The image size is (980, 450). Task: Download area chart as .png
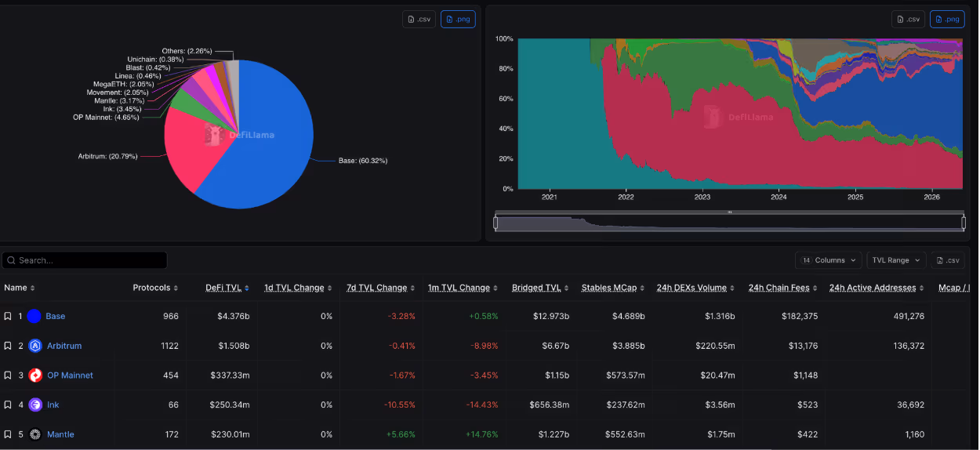(947, 19)
